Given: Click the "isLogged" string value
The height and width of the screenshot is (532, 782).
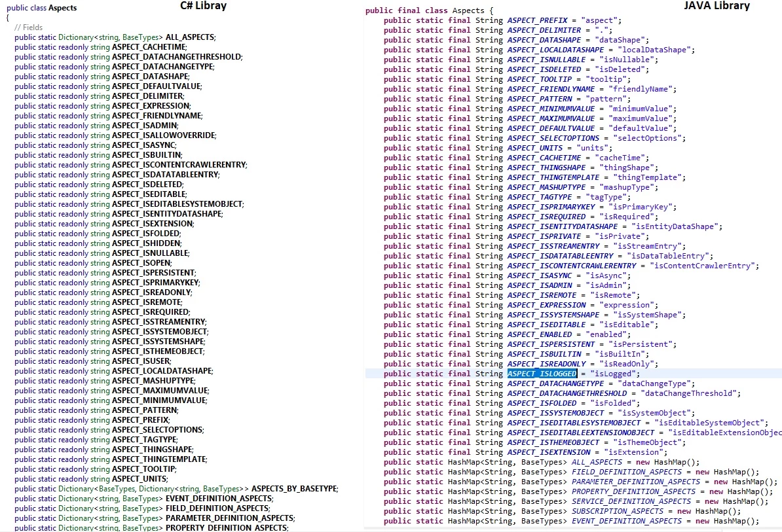Looking at the screenshot, I should (612, 374).
